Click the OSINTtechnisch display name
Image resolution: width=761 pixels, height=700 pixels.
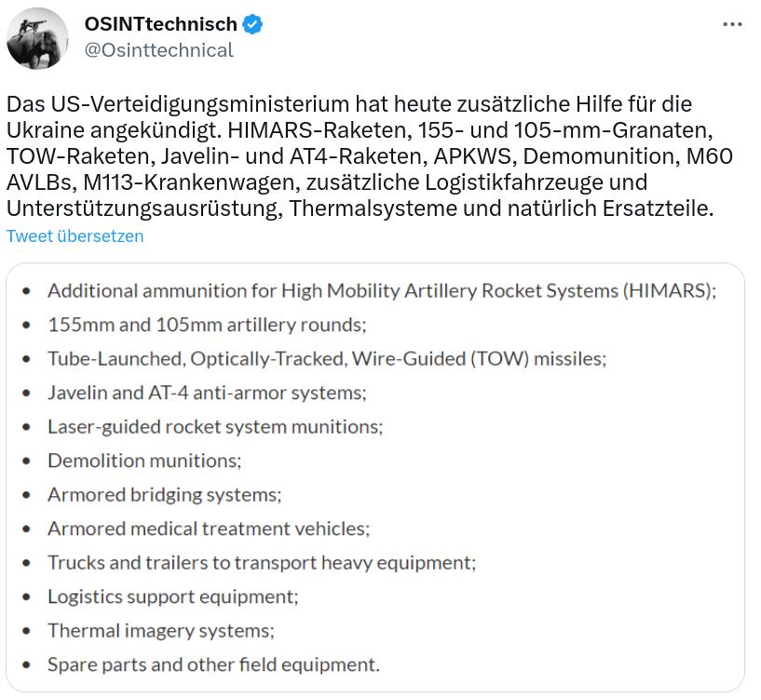tap(160, 24)
